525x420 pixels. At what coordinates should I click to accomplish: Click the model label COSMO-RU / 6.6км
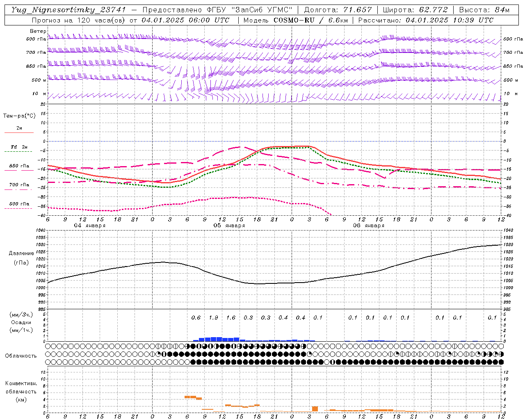click(x=311, y=20)
